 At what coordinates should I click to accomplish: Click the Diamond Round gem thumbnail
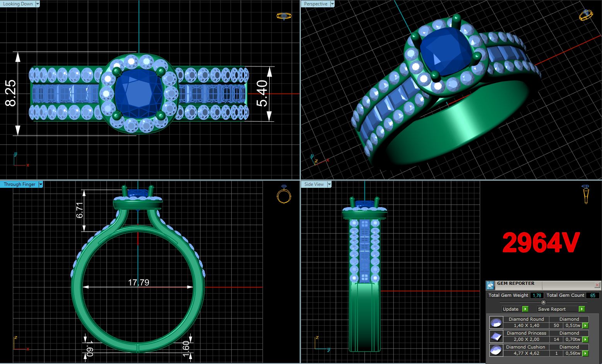[x=496, y=322]
